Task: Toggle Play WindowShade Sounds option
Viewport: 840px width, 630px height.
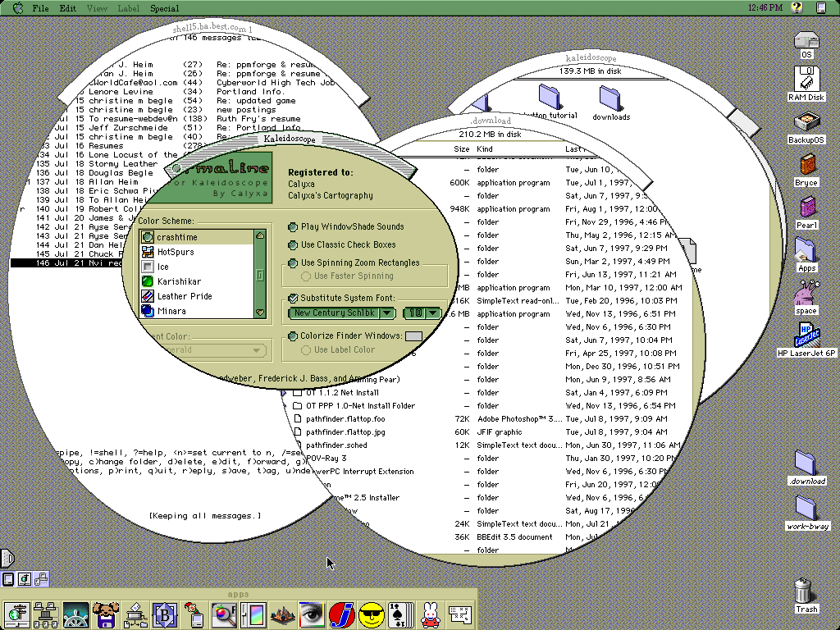Action: (347, 226)
